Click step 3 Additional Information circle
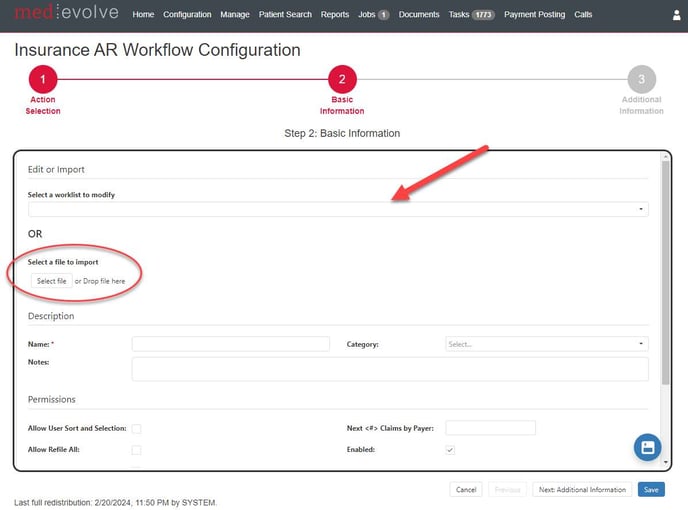Image resolution: width=688 pixels, height=510 pixels. coord(641,80)
